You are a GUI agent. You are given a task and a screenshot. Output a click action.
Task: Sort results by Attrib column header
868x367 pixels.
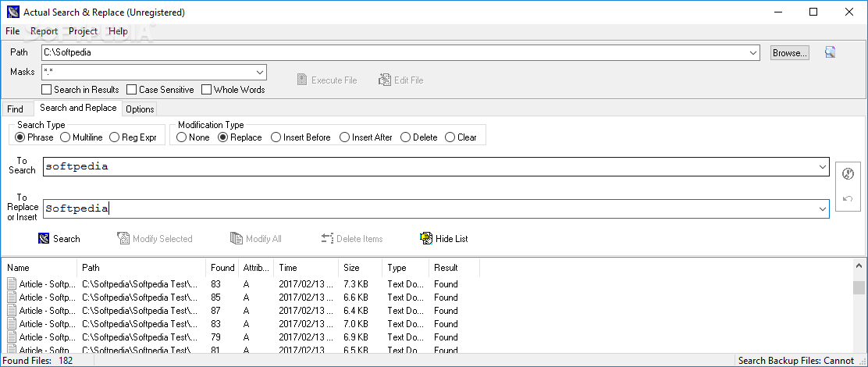click(x=256, y=268)
